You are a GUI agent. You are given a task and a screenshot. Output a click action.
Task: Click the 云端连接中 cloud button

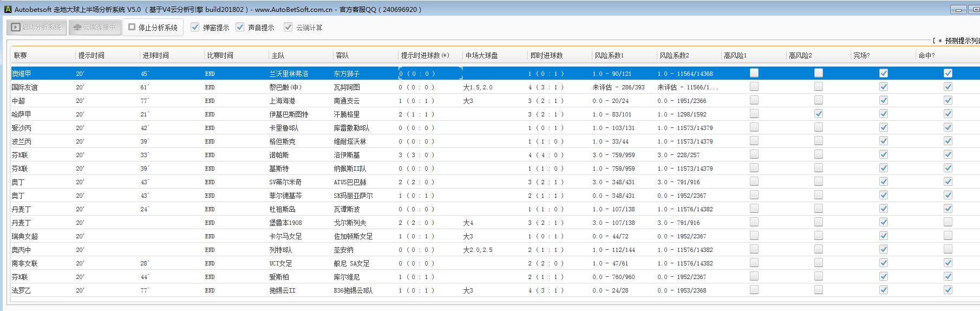(94, 27)
